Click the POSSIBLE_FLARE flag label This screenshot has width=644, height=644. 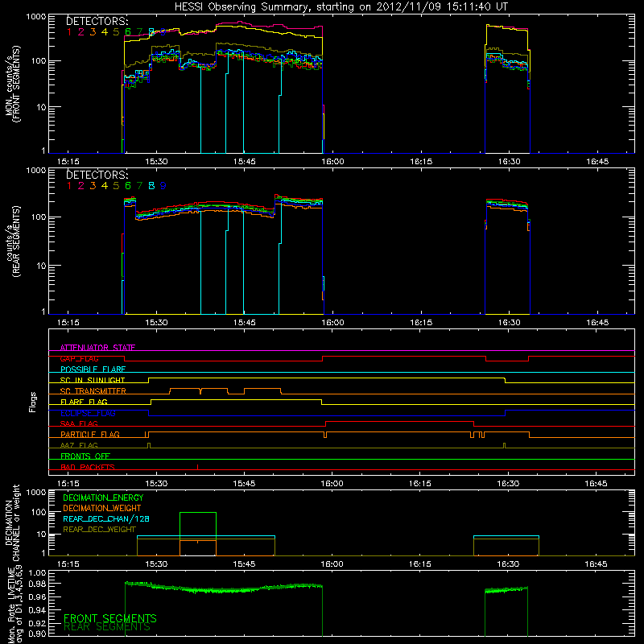(93, 369)
